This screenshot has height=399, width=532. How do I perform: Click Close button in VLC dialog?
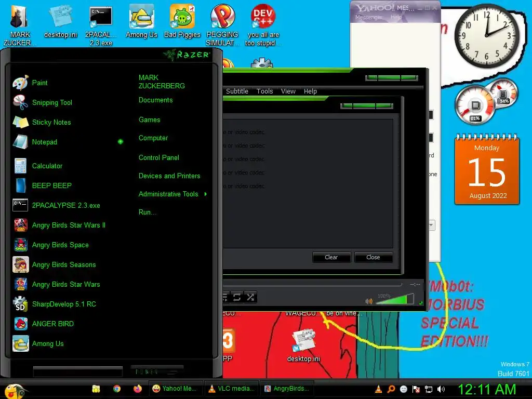(x=373, y=257)
